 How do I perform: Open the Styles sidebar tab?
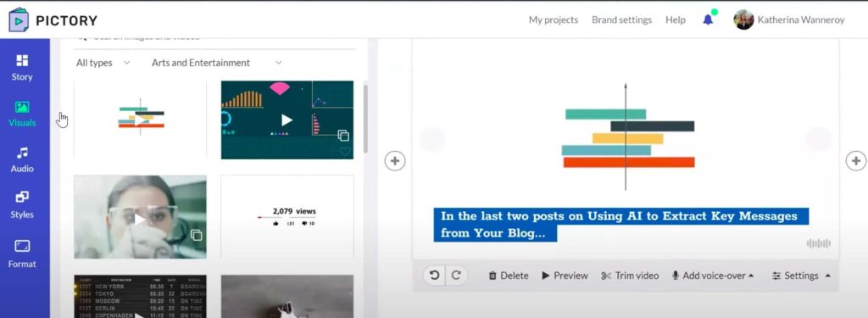tap(22, 205)
